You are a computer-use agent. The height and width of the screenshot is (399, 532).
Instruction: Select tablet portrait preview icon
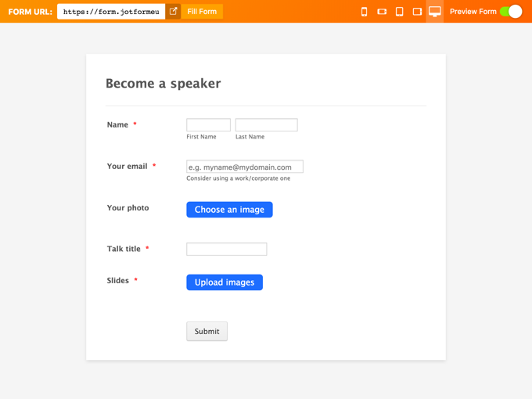[x=399, y=12]
